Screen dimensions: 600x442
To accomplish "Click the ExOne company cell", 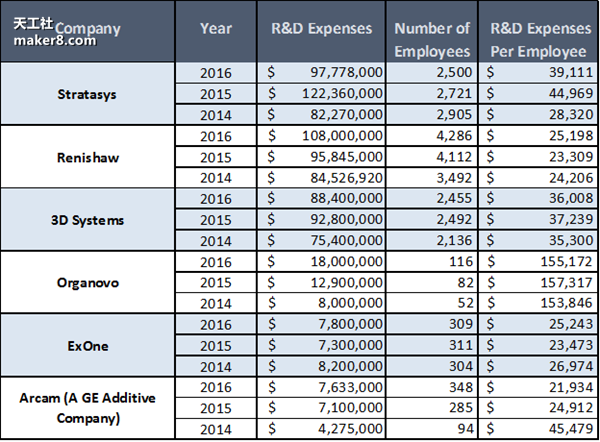I will tap(87, 346).
